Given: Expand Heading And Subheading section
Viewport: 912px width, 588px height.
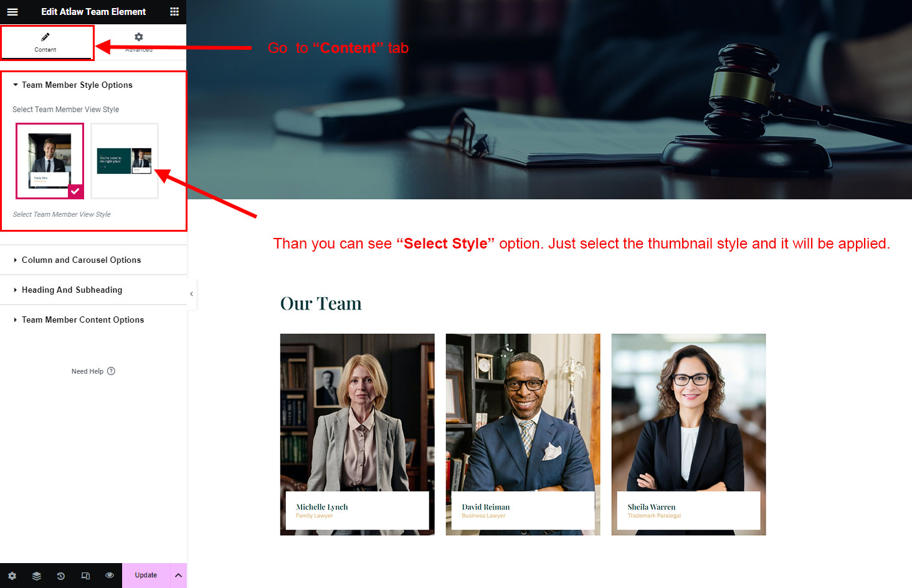Looking at the screenshot, I should [93, 290].
